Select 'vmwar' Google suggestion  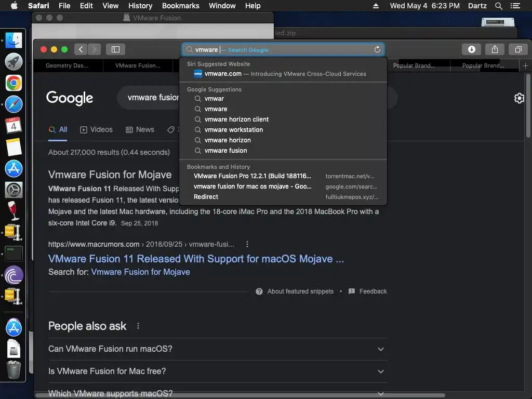click(x=283, y=99)
